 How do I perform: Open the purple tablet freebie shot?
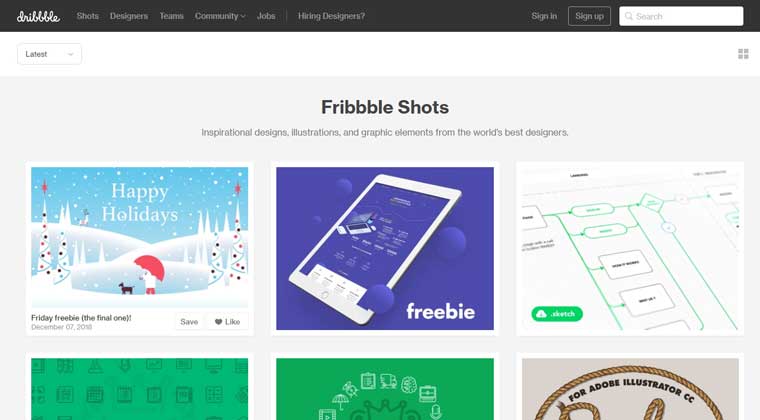(x=385, y=249)
